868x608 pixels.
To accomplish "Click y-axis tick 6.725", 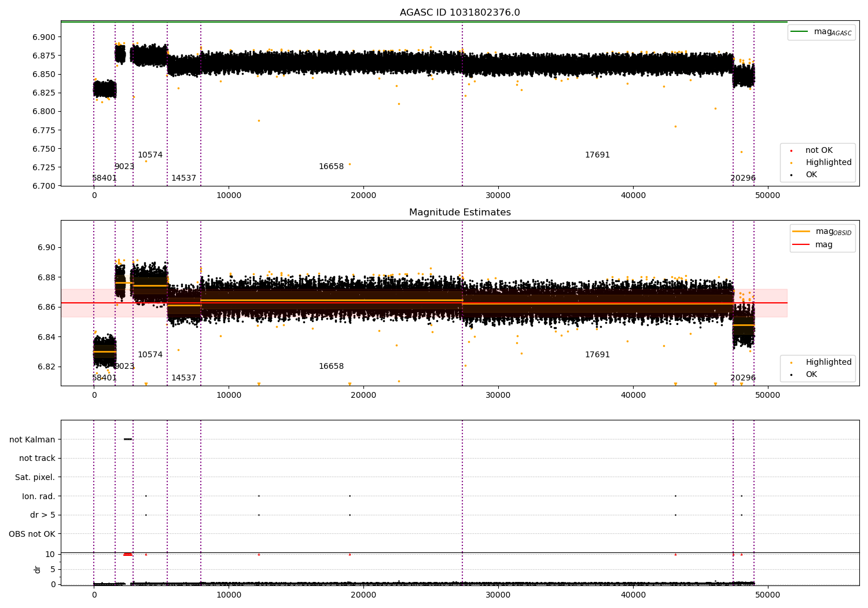I will [x=44, y=167].
